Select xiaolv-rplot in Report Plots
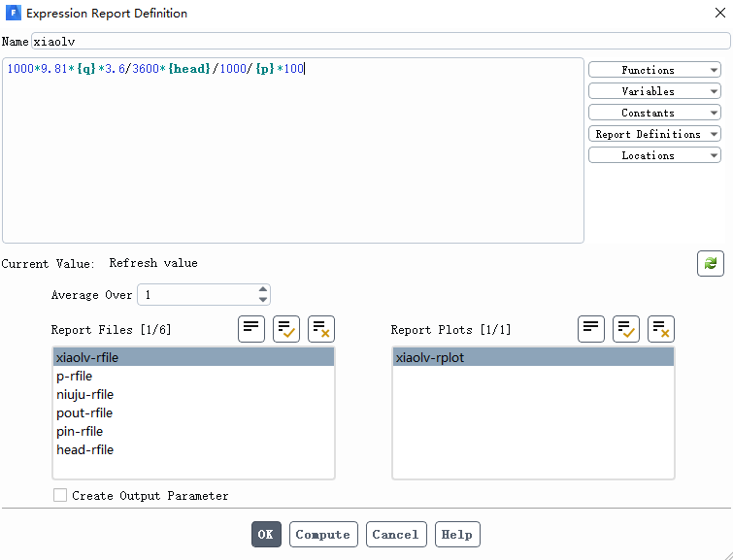This screenshot has height=560, width=733. (533, 357)
